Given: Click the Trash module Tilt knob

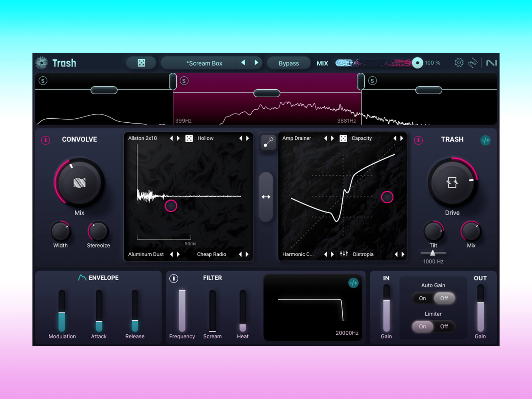Looking at the screenshot, I should point(433,231).
